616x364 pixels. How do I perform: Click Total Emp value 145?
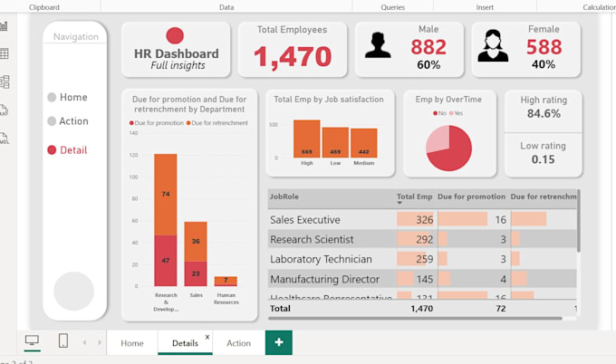(425, 279)
